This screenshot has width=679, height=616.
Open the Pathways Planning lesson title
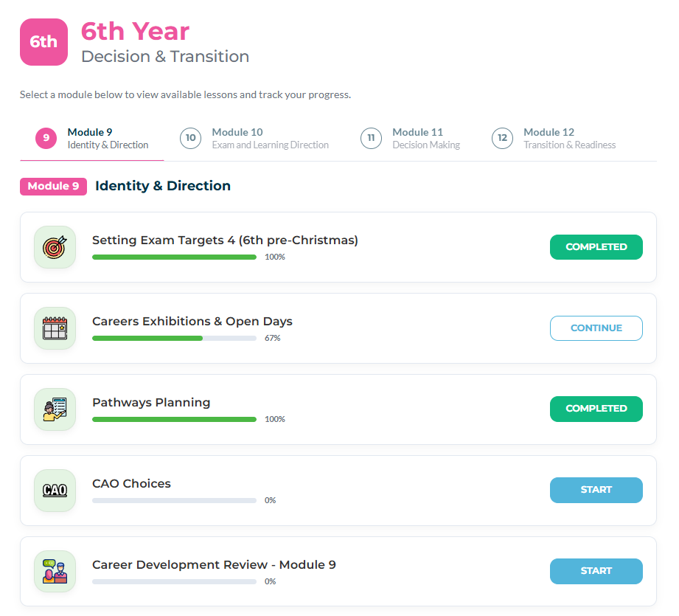click(151, 403)
